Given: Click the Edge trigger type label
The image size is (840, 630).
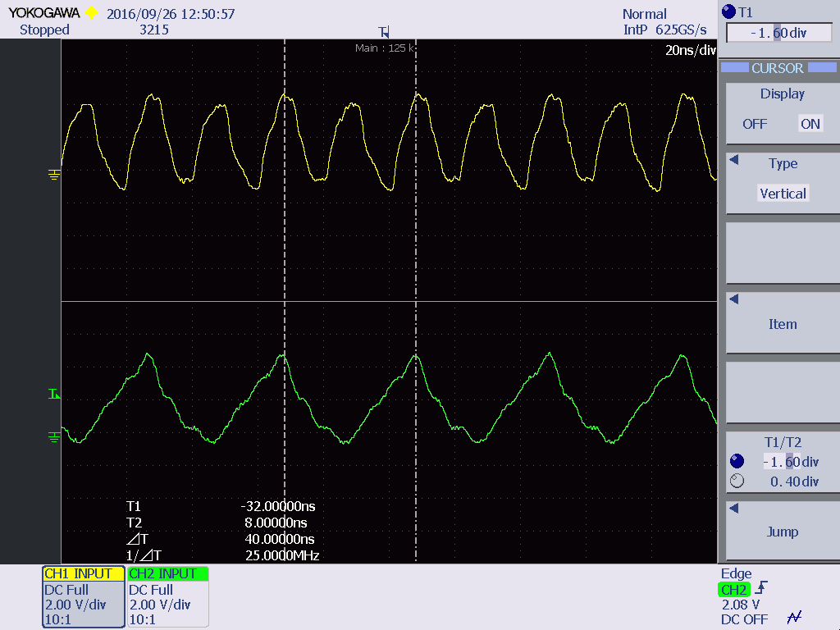Looking at the screenshot, I should tap(736, 573).
